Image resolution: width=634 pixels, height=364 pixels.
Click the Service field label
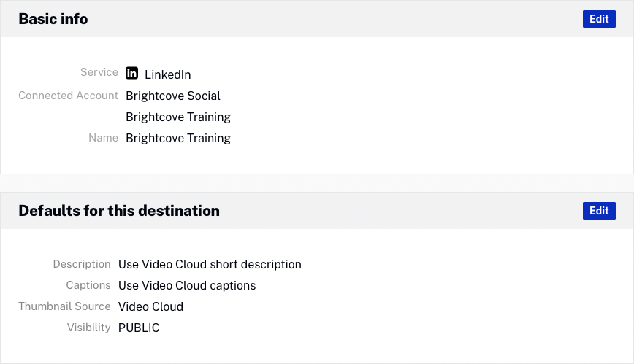click(x=99, y=72)
